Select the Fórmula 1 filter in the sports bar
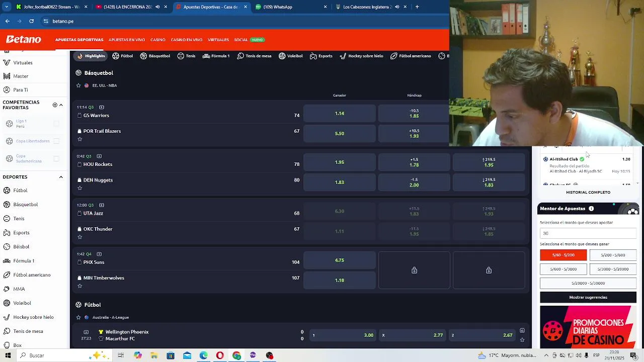644x362 pixels. click(216, 56)
